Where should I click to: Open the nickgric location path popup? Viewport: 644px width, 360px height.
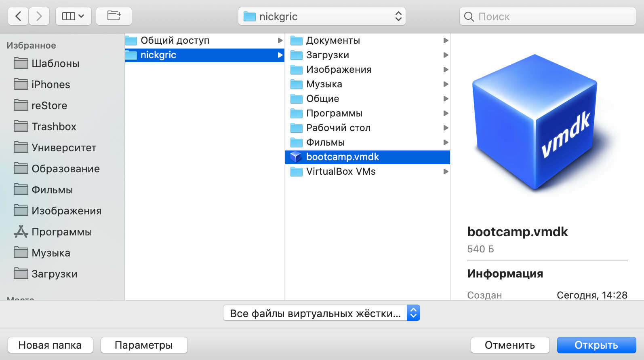(322, 16)
